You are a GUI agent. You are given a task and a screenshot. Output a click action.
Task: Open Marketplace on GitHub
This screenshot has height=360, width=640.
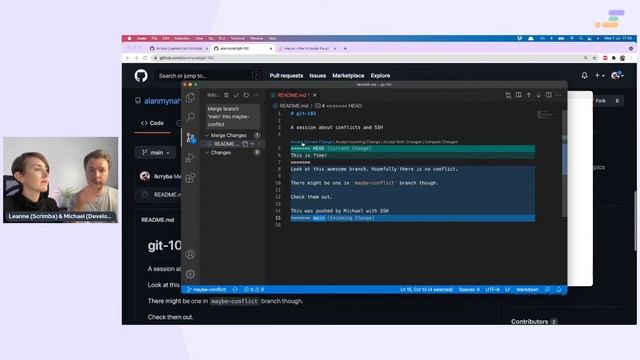348,76
